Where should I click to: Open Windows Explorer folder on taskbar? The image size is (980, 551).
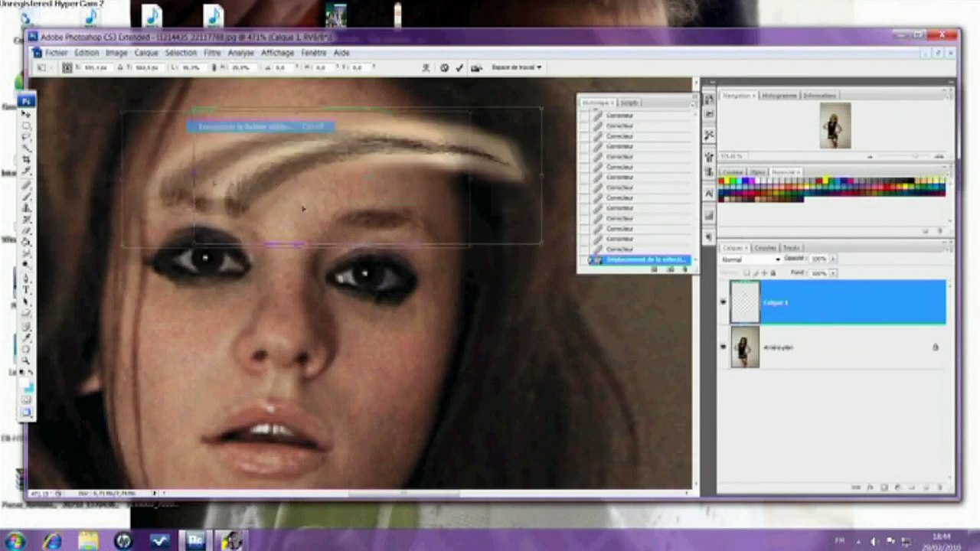88,541
